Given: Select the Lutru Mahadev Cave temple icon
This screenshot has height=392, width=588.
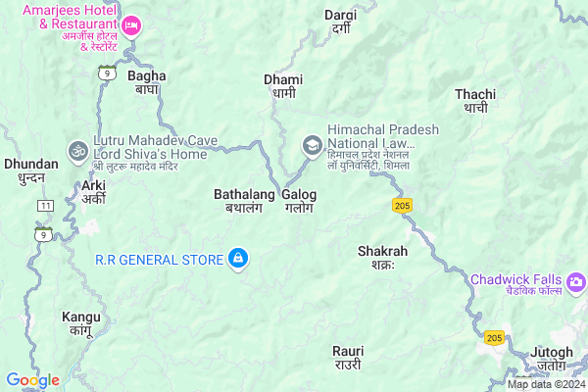Looking at the screenshot, I should [x=78, y=152].
